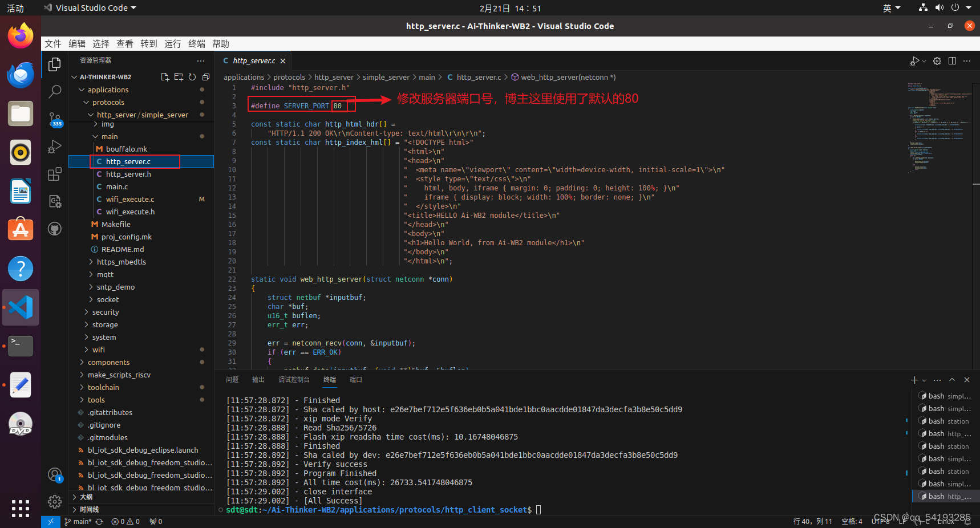
Task: Refresh the Explorer file tree
Action: pos(192,77)
